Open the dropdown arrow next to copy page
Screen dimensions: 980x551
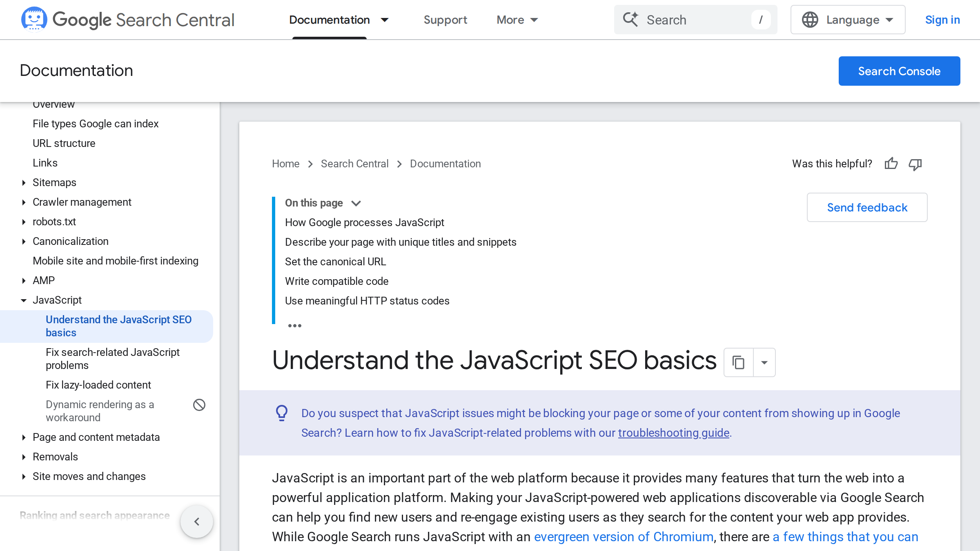pos(764,362)
